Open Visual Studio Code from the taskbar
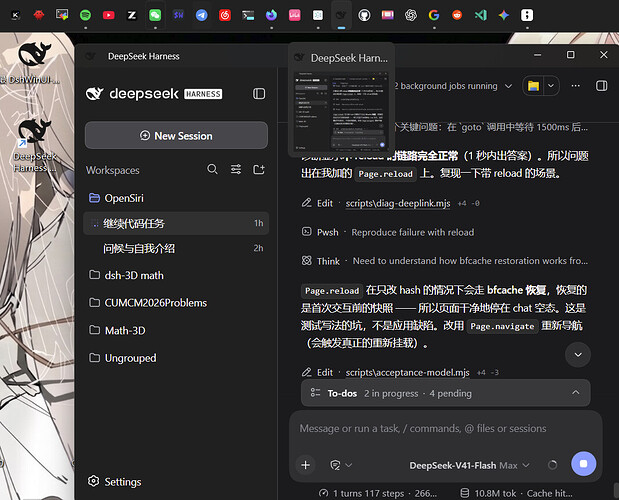The image size is (619, 500). pos(480,15)
